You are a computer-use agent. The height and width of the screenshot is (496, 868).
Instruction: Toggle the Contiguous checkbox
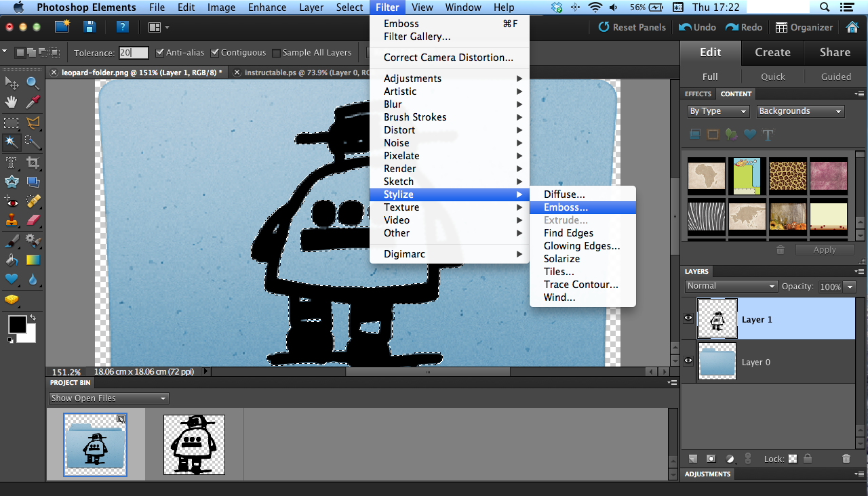pos(214,53)
